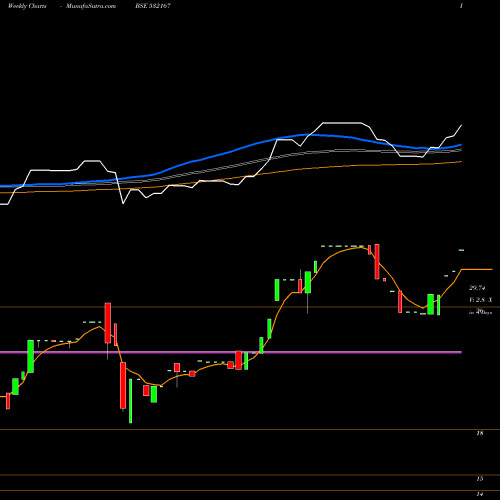500x500 pixels.
Task: Click the '15' price axis label
Action: pos(480,479)
